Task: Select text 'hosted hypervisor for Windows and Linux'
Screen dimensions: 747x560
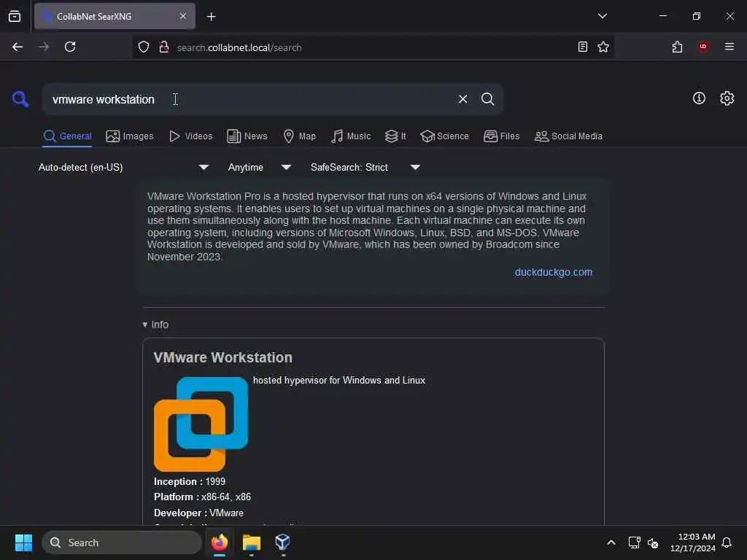Action: click(x=338, y=380)
